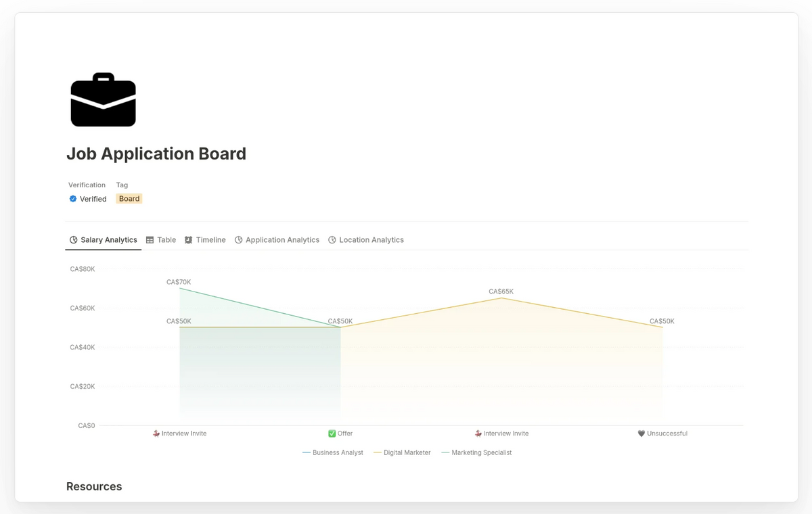The height and width of the screenshot is (514, 812).
Task: Click the Verification property label
Action: pyautogui.click(x=87, y=185)
